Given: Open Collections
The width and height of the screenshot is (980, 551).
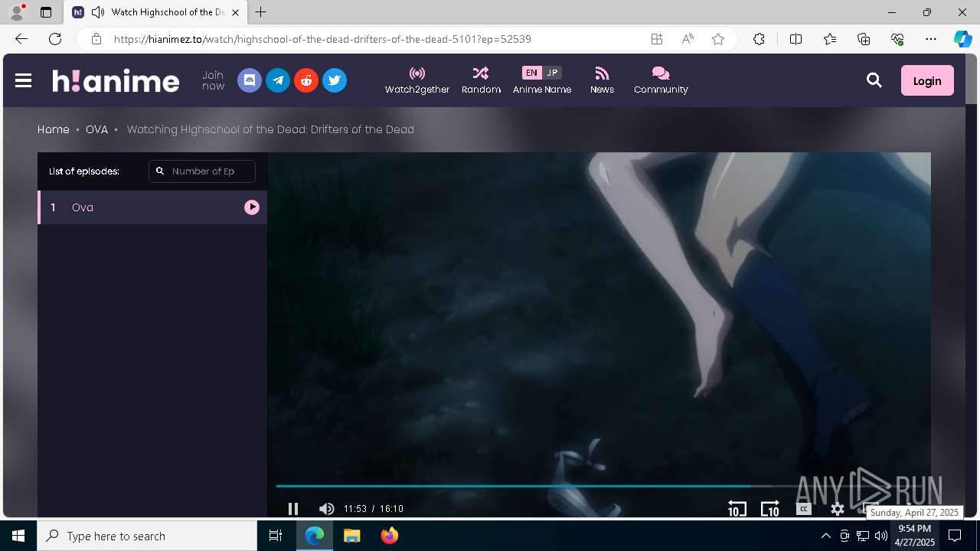Looking at the screenshot, I should pos(864,39).
